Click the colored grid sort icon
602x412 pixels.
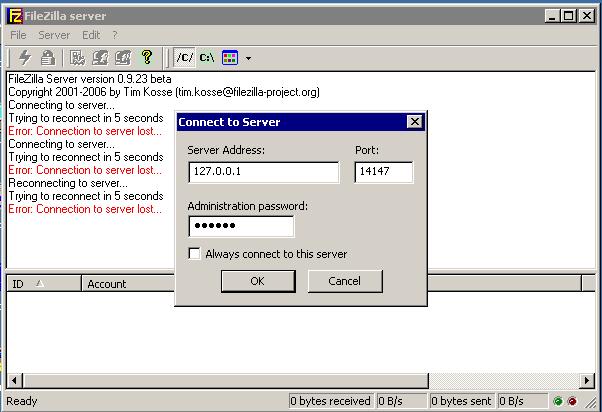click(x=230, y=58)
